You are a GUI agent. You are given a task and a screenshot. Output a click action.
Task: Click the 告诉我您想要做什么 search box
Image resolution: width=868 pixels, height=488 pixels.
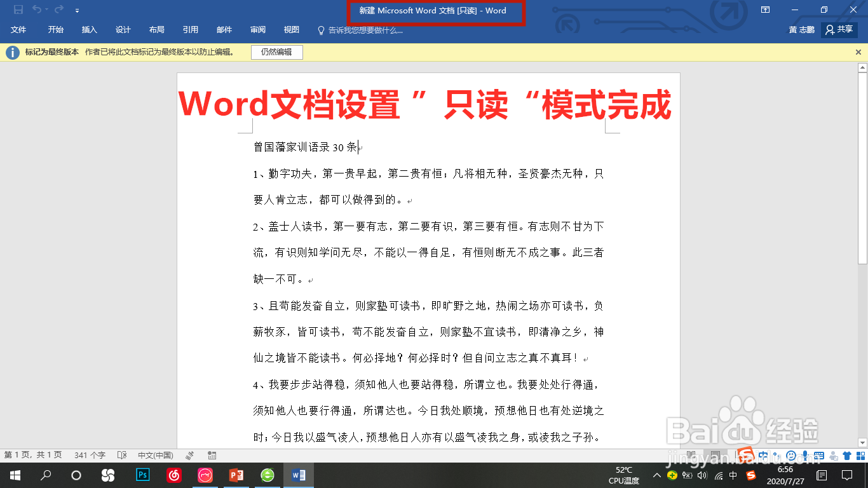click(360, 30)
